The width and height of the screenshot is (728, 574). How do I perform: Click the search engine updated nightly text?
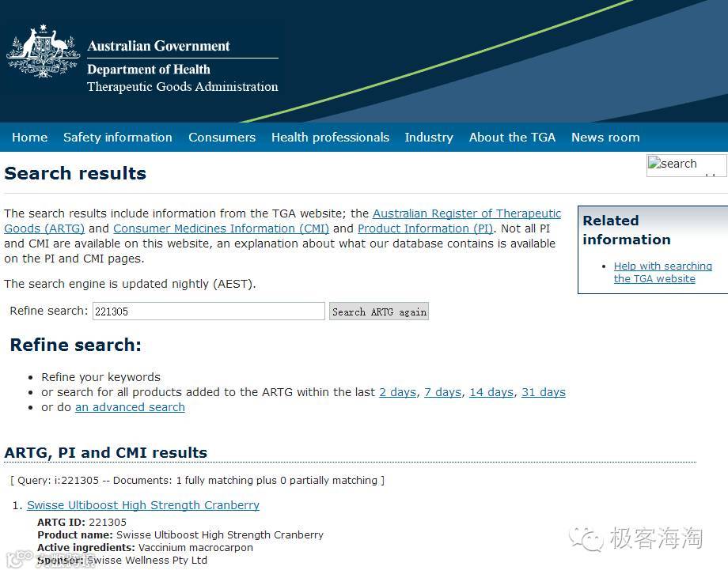tap(130, 284)
